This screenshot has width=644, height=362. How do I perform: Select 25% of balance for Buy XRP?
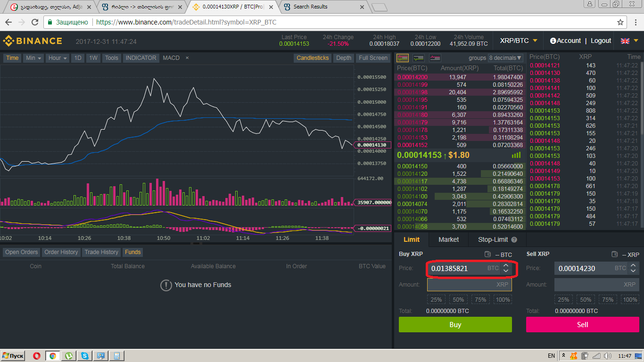[436, 299]
